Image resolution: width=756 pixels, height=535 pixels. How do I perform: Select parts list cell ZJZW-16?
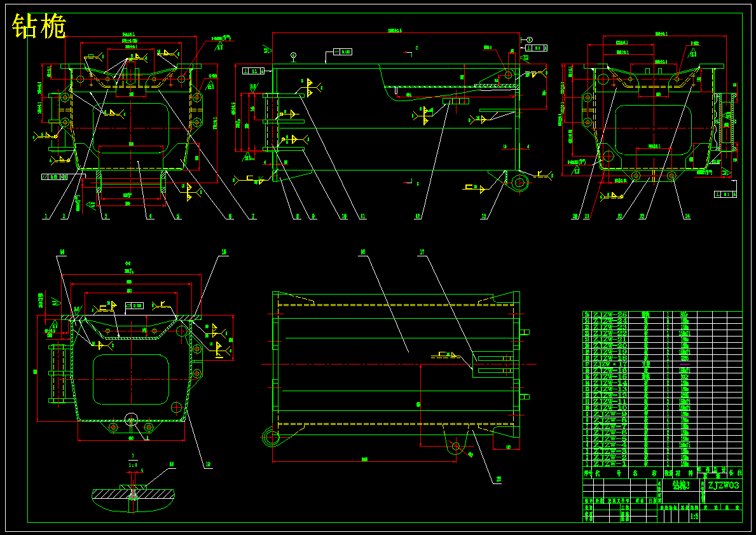pyautogui.click(x=610, y=370)
